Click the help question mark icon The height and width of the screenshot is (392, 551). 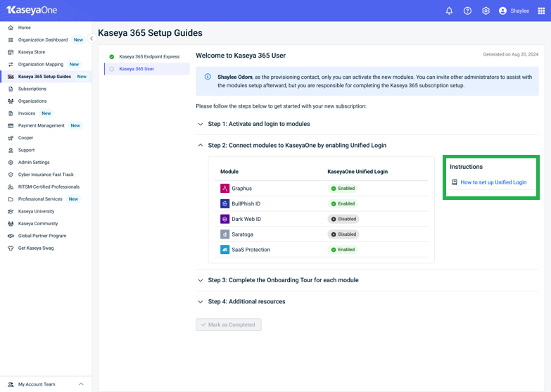click(467, 11)
